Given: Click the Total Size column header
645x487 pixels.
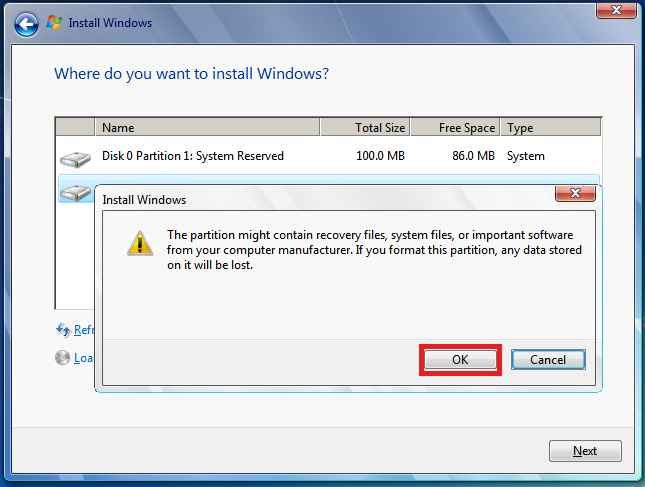Looking at the screenshot, I should [365, 128].
